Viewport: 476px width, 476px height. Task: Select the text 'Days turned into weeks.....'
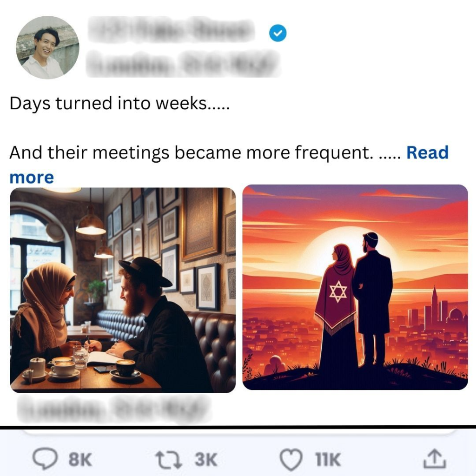coord(119,103)
